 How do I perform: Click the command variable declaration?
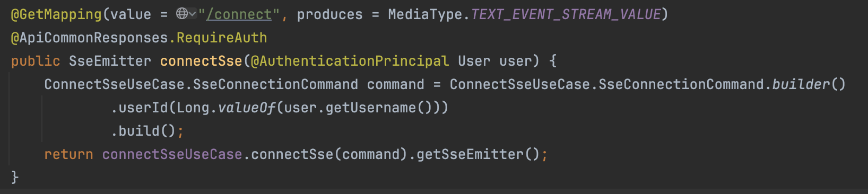point(396,84)
